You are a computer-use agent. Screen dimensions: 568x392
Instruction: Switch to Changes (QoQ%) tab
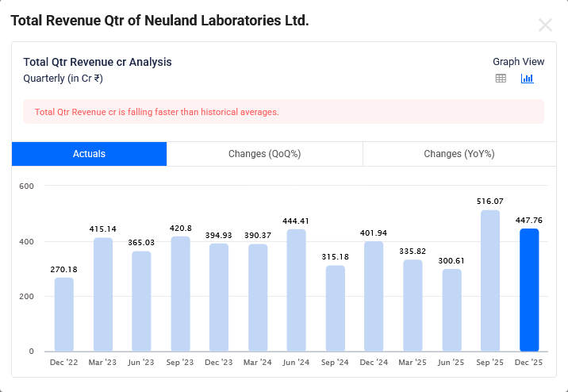pos(264,154)
